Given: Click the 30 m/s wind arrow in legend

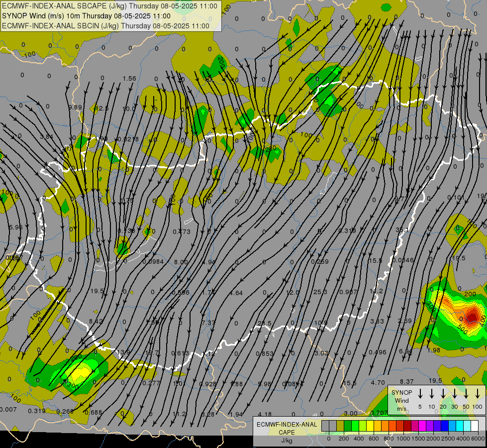Looking at the screenshot, I should (x=455, y=394).
